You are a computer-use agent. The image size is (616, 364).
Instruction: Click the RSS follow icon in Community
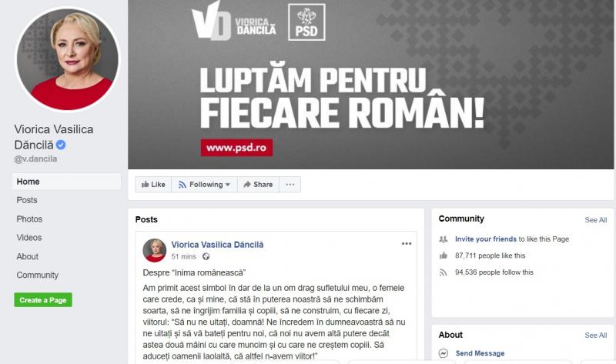point(444,272)
